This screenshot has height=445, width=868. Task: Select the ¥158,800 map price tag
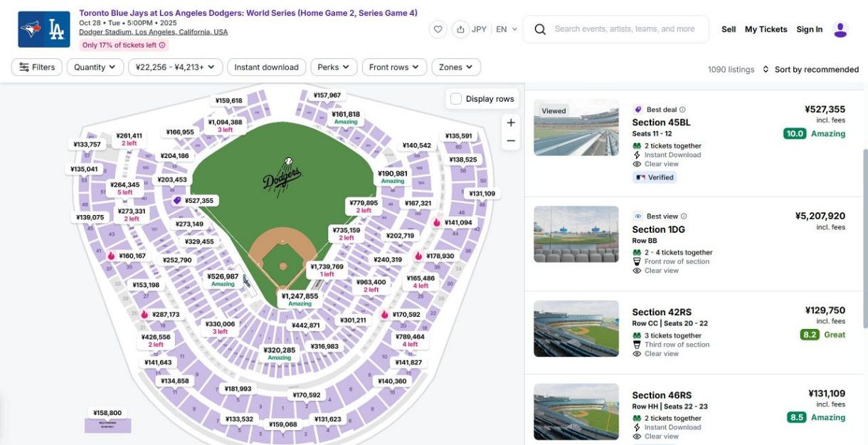(107, 413)
